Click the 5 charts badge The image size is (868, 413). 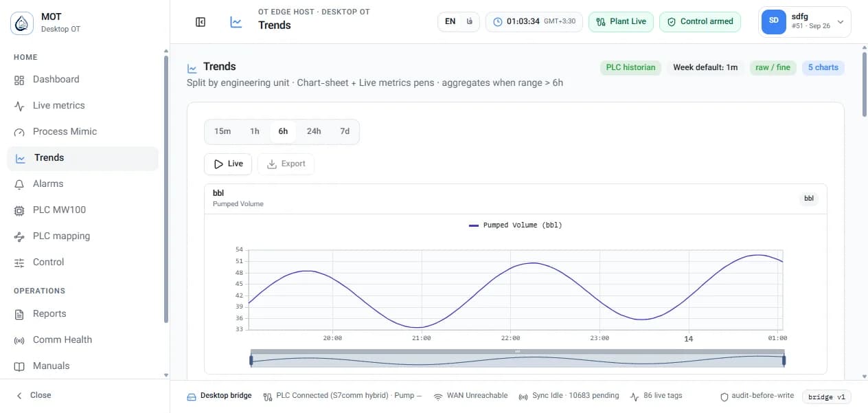pos(823,67)
